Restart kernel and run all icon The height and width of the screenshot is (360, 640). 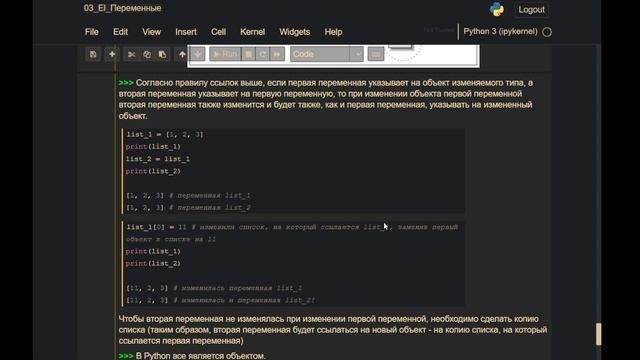[277, 54]
